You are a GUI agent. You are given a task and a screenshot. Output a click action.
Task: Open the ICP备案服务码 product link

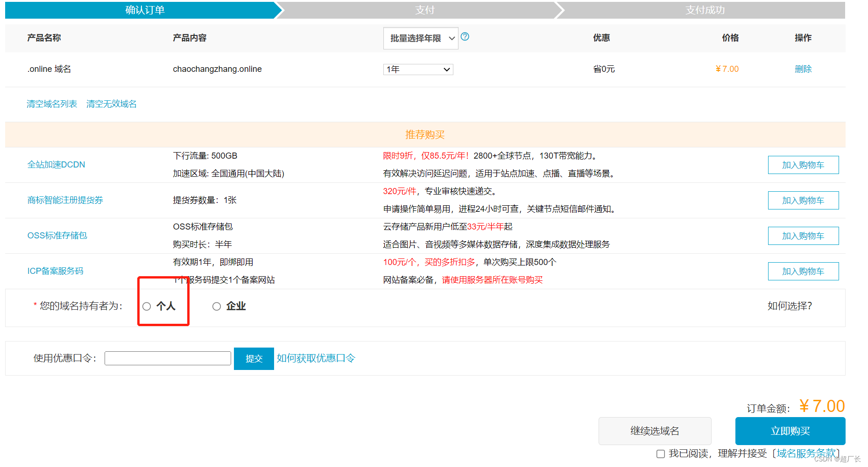(x=55, y=271)
